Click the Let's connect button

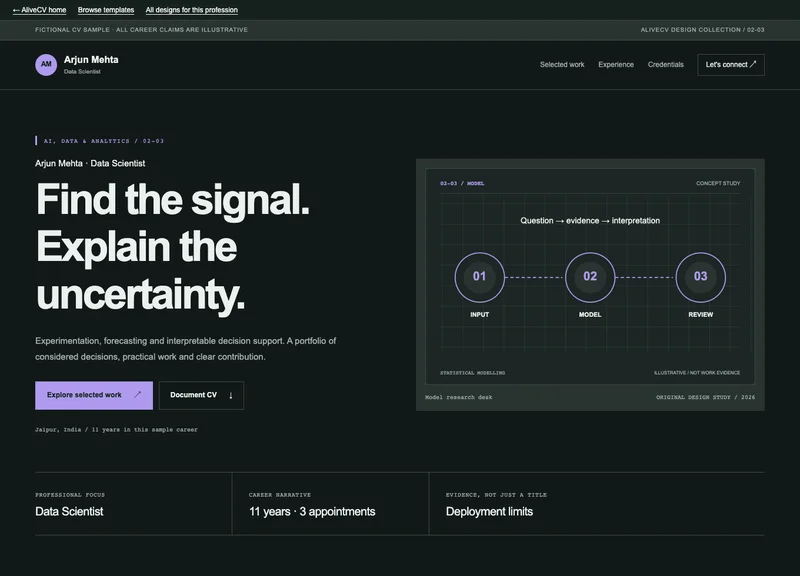coord(731,65)
